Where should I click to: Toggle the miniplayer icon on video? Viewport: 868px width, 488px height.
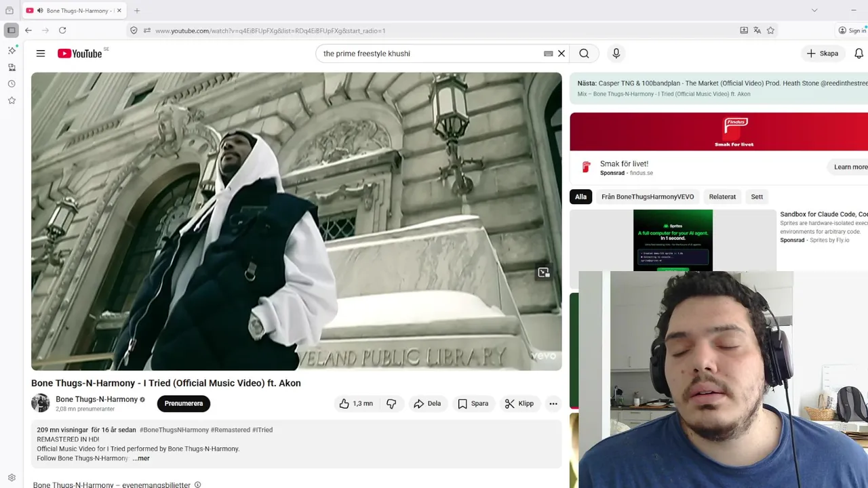544,272
